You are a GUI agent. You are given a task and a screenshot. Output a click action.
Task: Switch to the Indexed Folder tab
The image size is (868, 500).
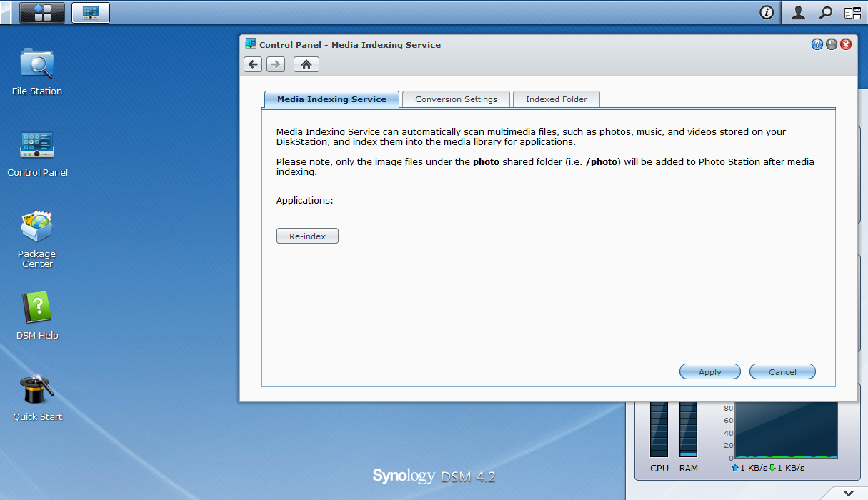pyautogui.click(x=557, y=99)
